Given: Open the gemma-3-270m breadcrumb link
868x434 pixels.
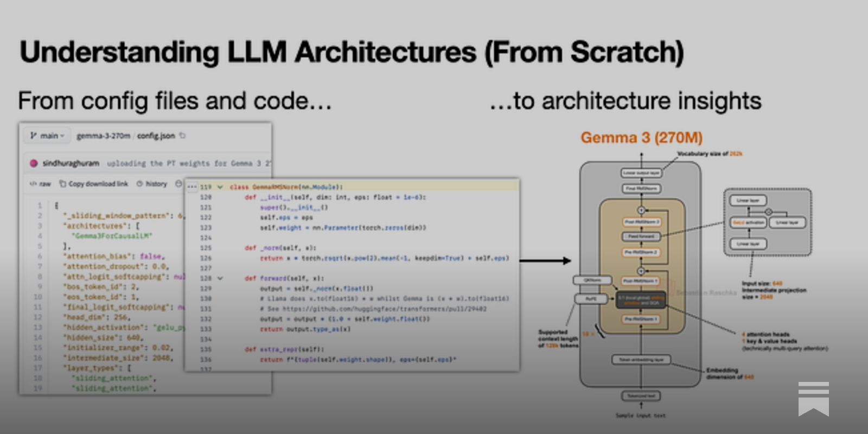Looking at the screenshot, I should point(104,136).
